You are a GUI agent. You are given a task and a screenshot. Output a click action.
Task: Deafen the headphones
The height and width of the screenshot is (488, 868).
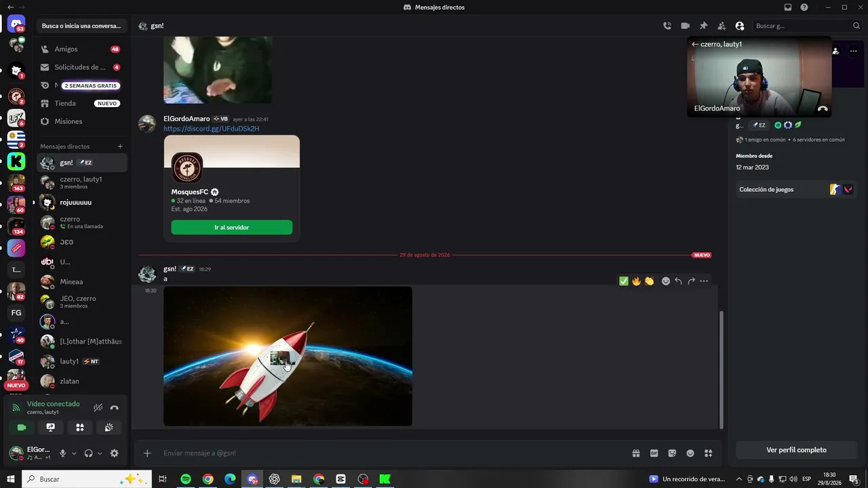click(88, 453)
